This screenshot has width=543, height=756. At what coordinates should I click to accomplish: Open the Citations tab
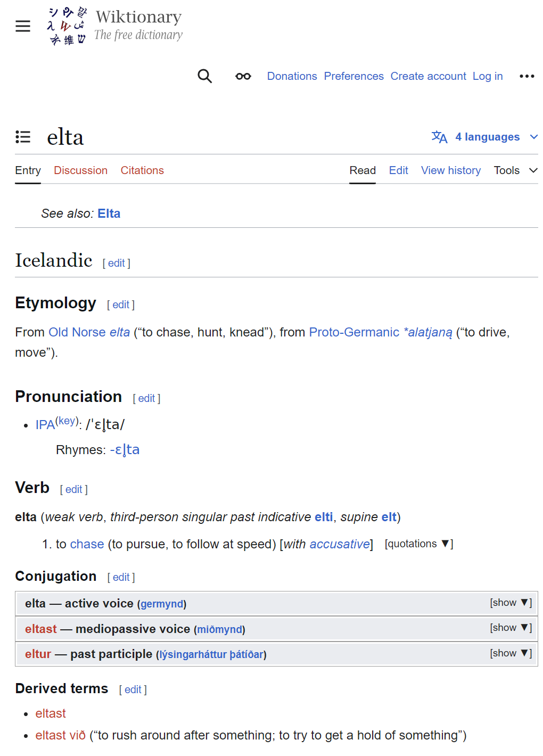[x=142, y=170]
